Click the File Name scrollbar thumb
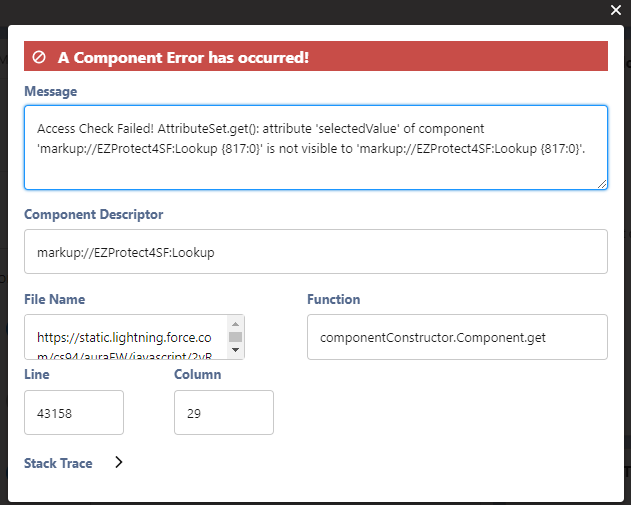 [235, 337]
